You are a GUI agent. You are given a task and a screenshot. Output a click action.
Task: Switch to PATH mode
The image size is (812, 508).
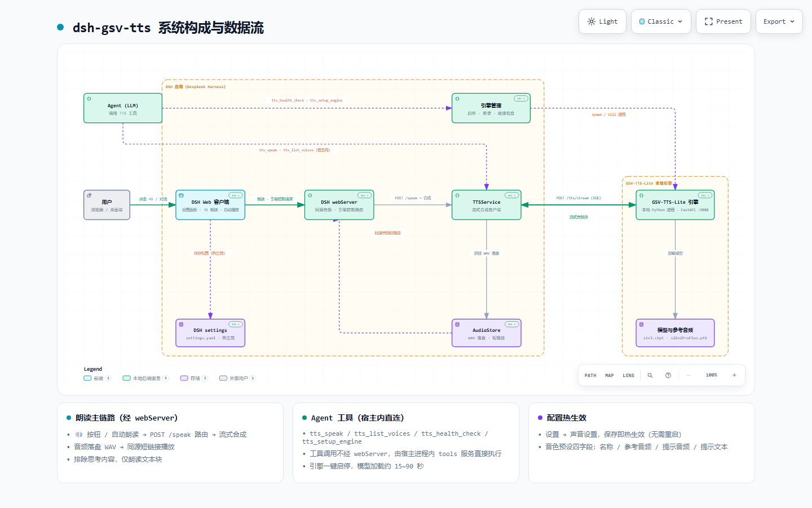pos(590,375)
